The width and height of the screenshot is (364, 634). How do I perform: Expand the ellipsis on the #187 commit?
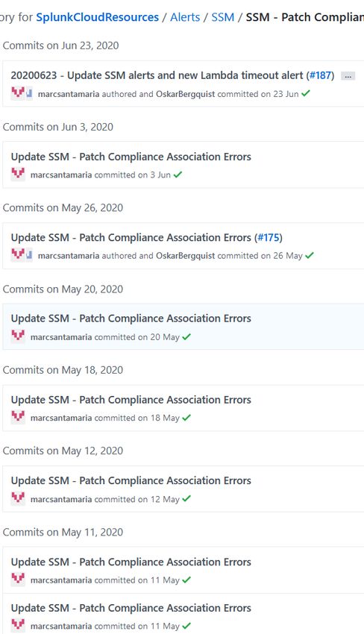pos(348,76)
